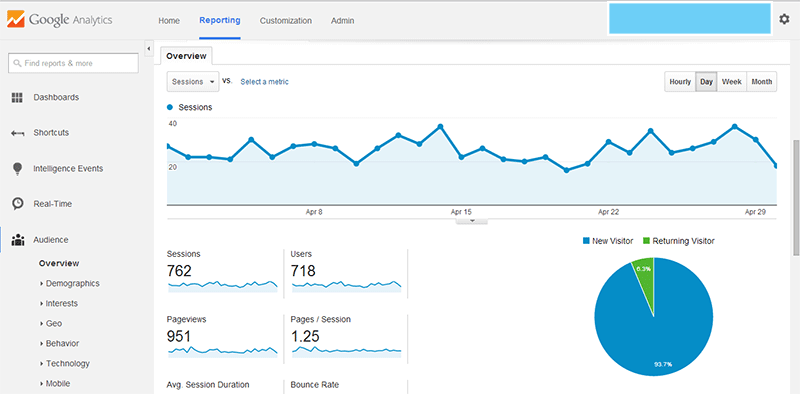Click the Bounce Rate label

(x=315, y=385)
